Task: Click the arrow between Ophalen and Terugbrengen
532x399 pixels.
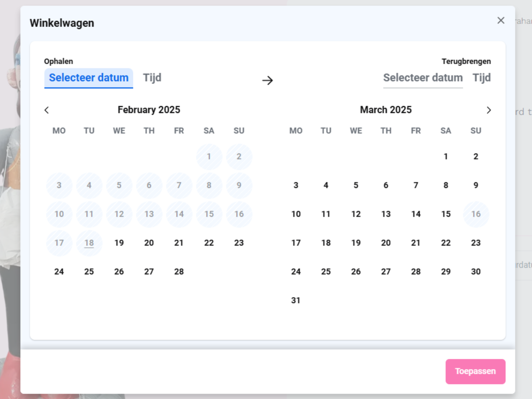Action: coord(267,81)
